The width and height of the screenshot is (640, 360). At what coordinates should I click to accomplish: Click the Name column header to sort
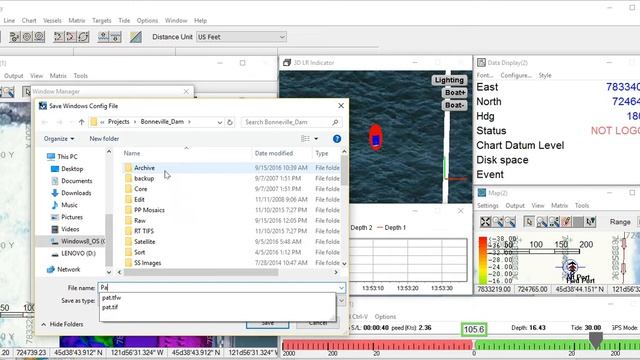pos(132,153)
